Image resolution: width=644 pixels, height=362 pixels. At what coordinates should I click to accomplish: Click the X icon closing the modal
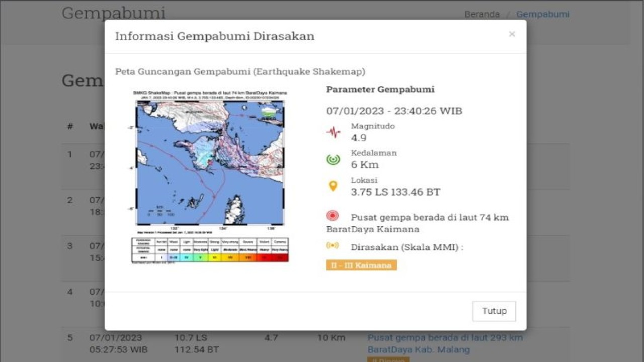click(x=512, y=34)
